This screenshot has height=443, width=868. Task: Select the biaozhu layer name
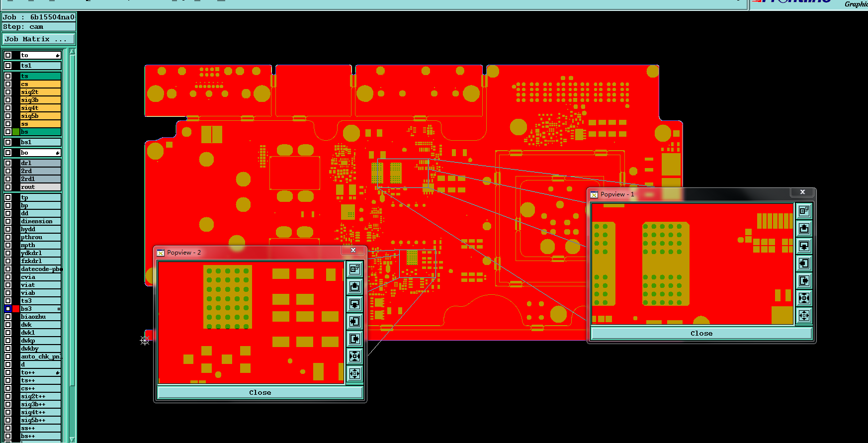[x=40, y=317]
